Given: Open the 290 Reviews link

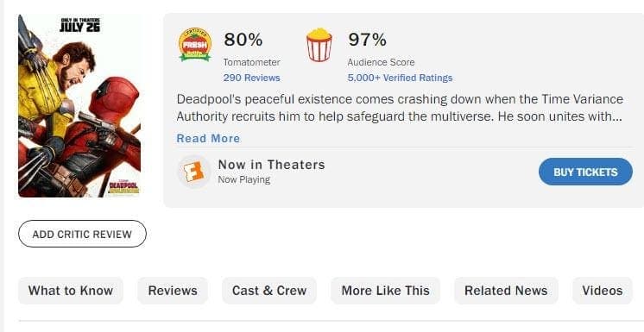Looking at the screenshot, I should [x=252, y=78].
